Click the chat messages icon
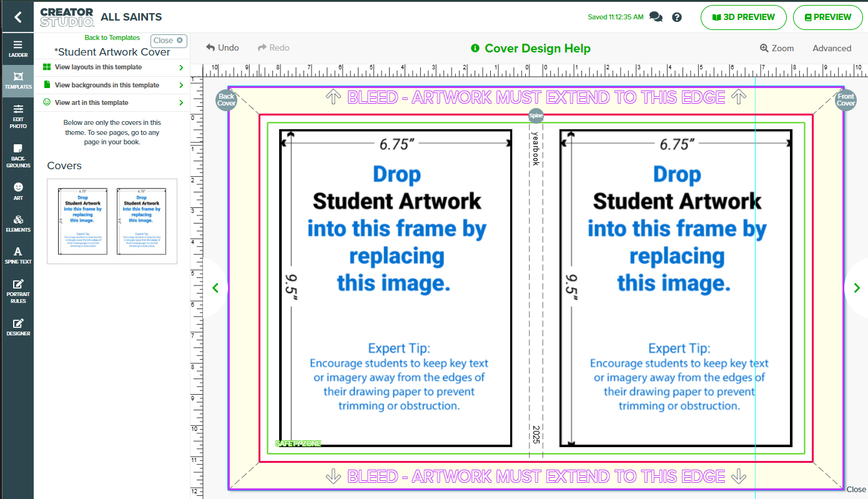The width and height of the screenshot is (868, 499). tap(656, 17)
